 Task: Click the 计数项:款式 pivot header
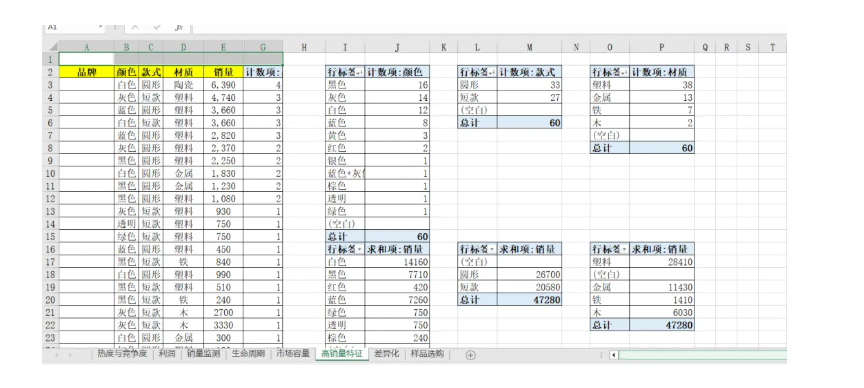point(530,72)
